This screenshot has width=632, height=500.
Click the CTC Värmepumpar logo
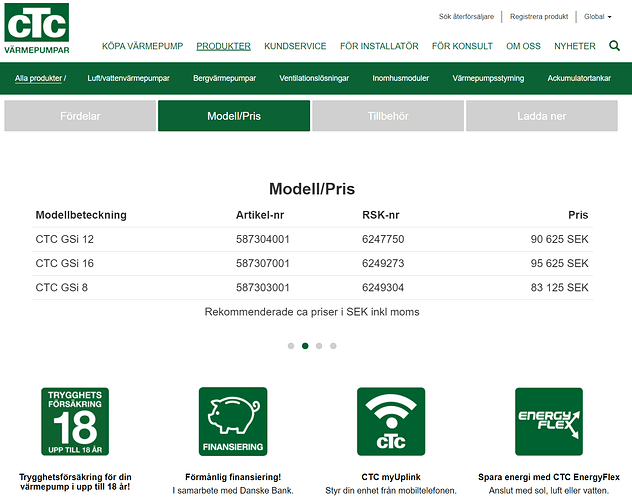(x=36, y=29)
